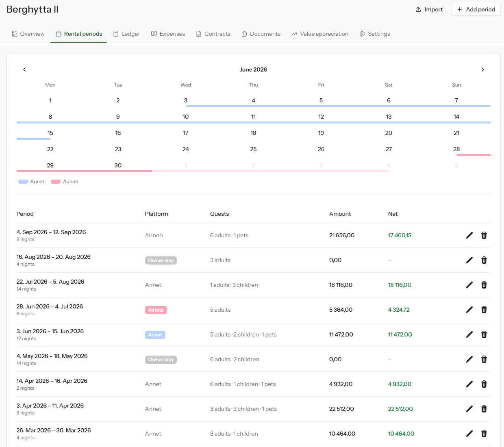Go to previous month in calendar
The height and width of the screenshot is (447, 504).
pos(24,69)
